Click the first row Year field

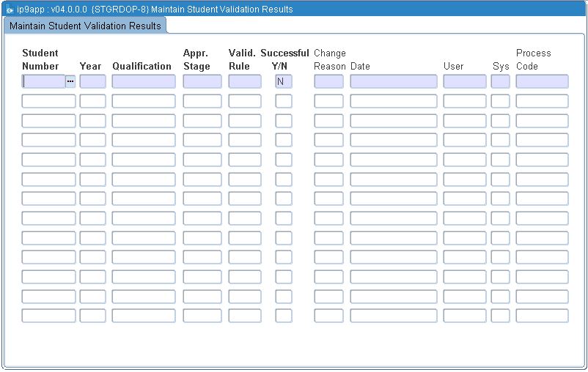[92, 82]
